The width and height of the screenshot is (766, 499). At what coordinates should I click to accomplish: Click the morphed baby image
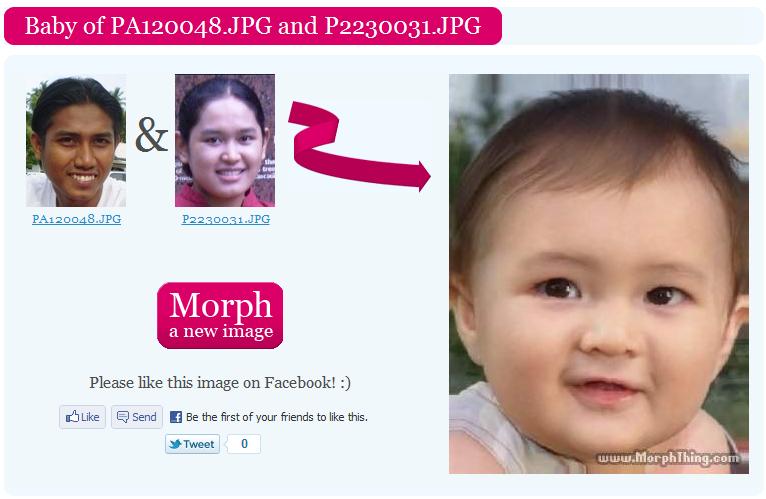[599, 274]
